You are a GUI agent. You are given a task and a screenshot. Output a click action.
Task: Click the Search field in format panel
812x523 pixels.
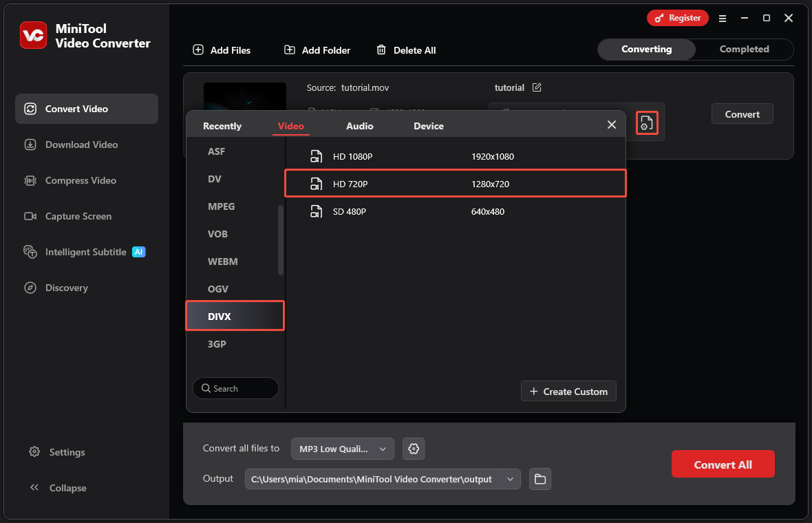(x=235, y=387)
